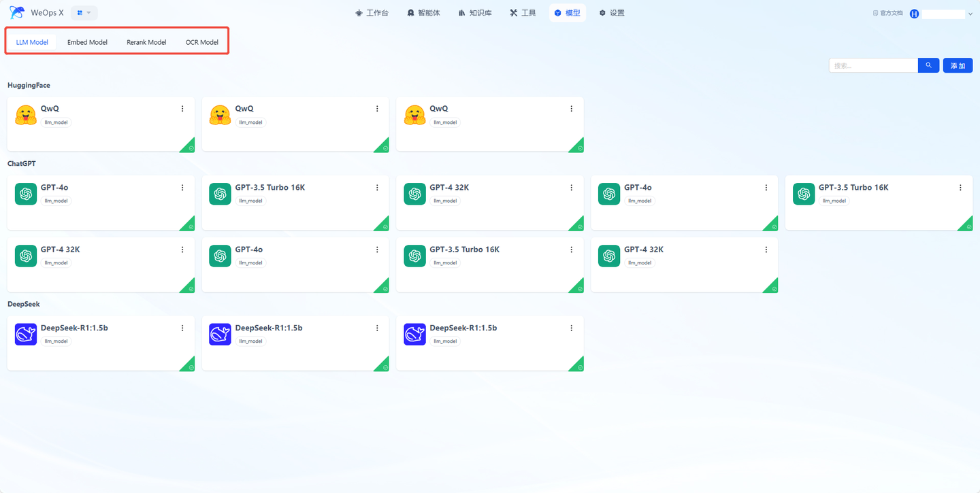Open the 工具 tools page
The height and width of the screenshot is (493, 980).
click(523, 13)
